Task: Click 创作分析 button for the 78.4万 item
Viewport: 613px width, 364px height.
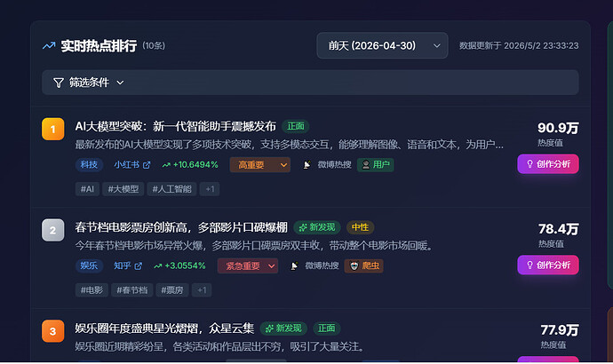Action: pyautogui.click(x=548, y=265)
